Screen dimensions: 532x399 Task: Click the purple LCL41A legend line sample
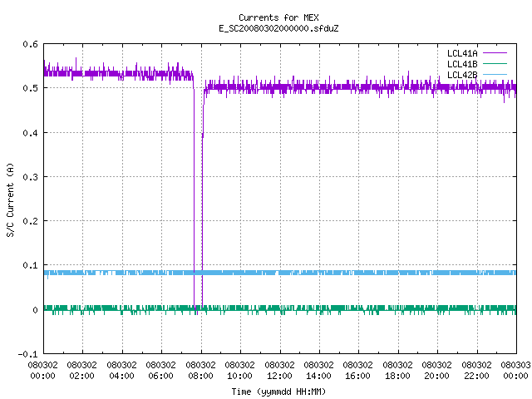495,53
